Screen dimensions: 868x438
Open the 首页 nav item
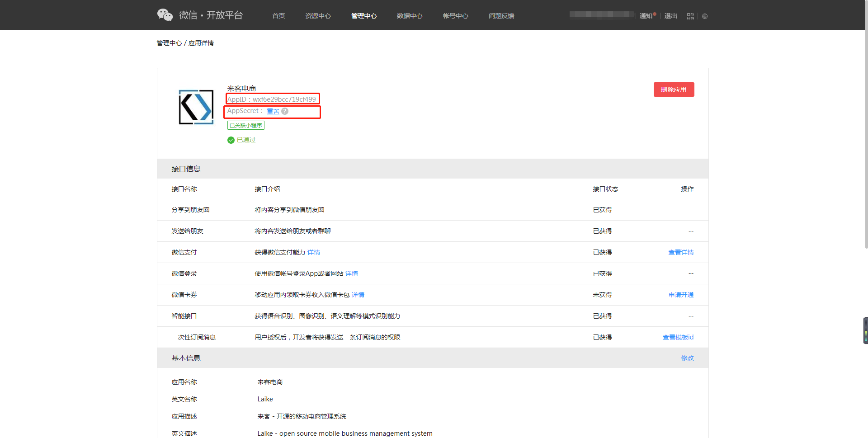[x=278, y=16]
